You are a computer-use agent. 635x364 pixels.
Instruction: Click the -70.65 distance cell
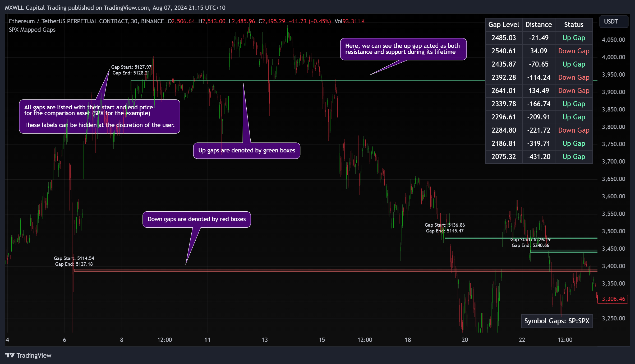[x=539, y=64]
